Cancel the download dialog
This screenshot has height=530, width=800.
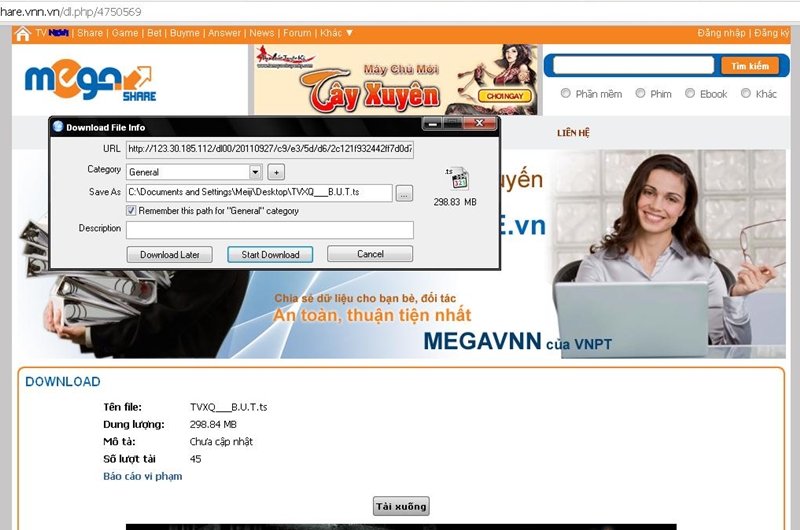(x=370, y=254)
